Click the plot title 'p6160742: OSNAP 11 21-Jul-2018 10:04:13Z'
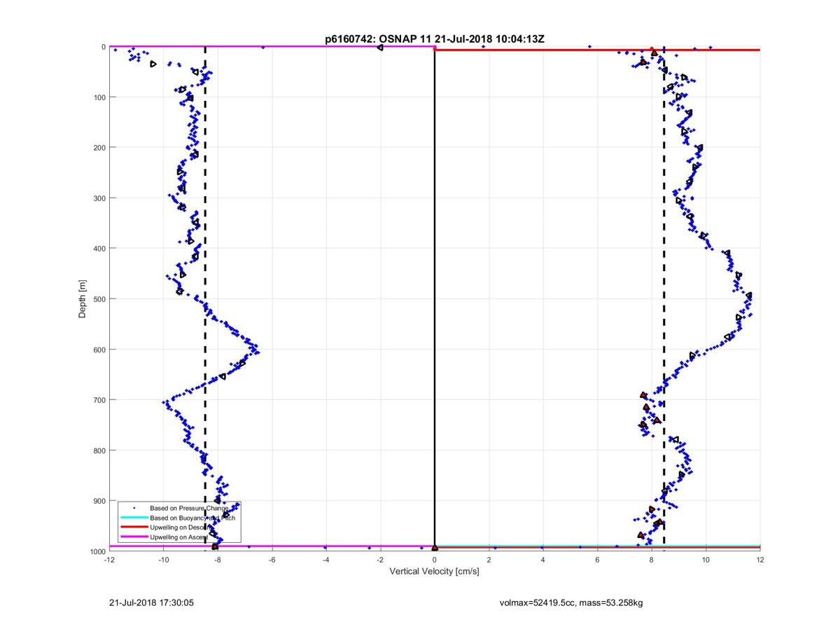The image size is (840, 620). [434, 39]
